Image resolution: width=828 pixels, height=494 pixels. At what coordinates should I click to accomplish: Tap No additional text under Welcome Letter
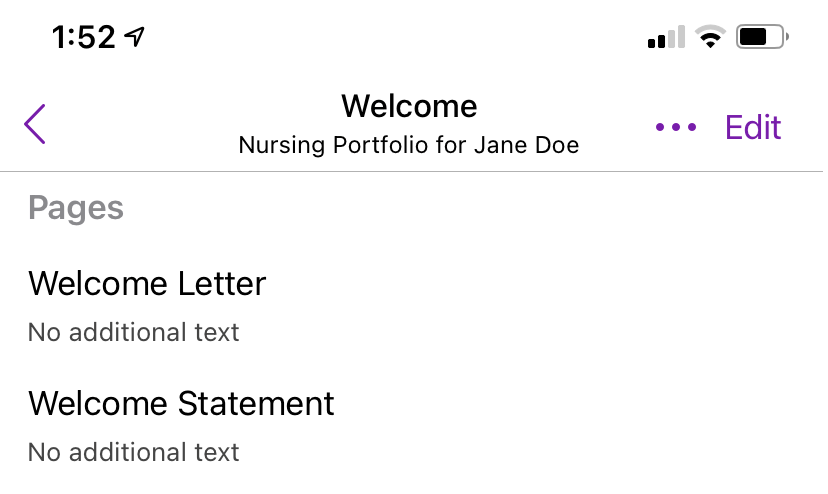tap(133, 332)
